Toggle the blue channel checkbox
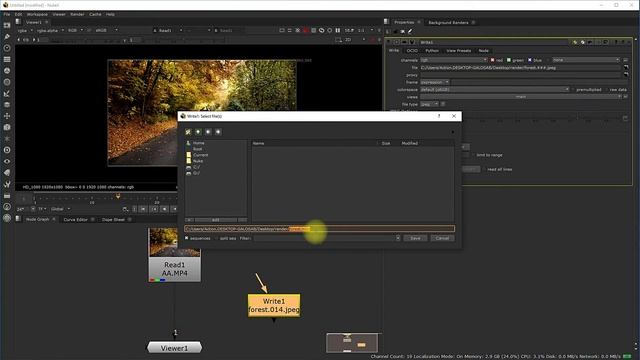Image resolution: width=640 pixels, height=360 pixels. click(x=529, y=60)
